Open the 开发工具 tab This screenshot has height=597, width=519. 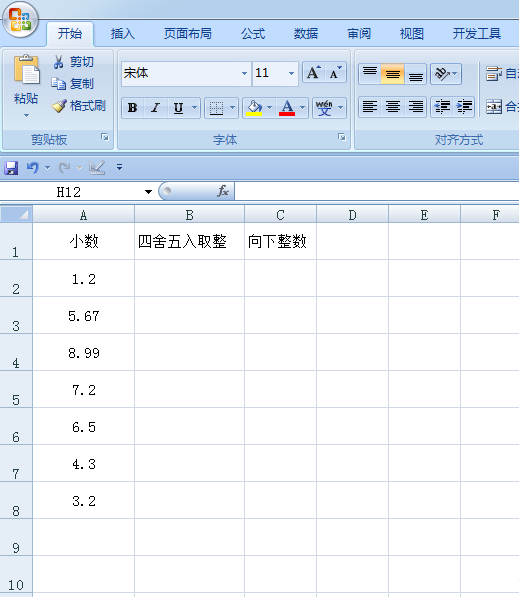pyautogui.click(x=476, y=34)
